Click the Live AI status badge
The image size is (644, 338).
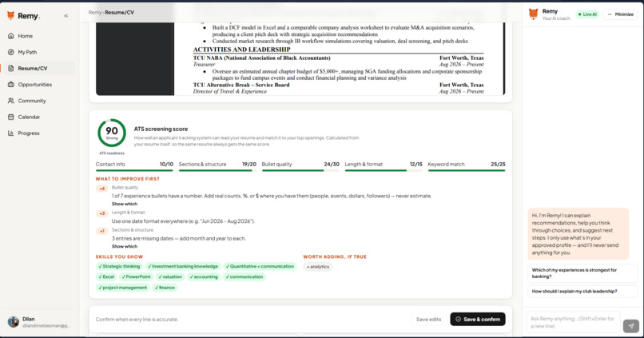click(x=587, y=14)
